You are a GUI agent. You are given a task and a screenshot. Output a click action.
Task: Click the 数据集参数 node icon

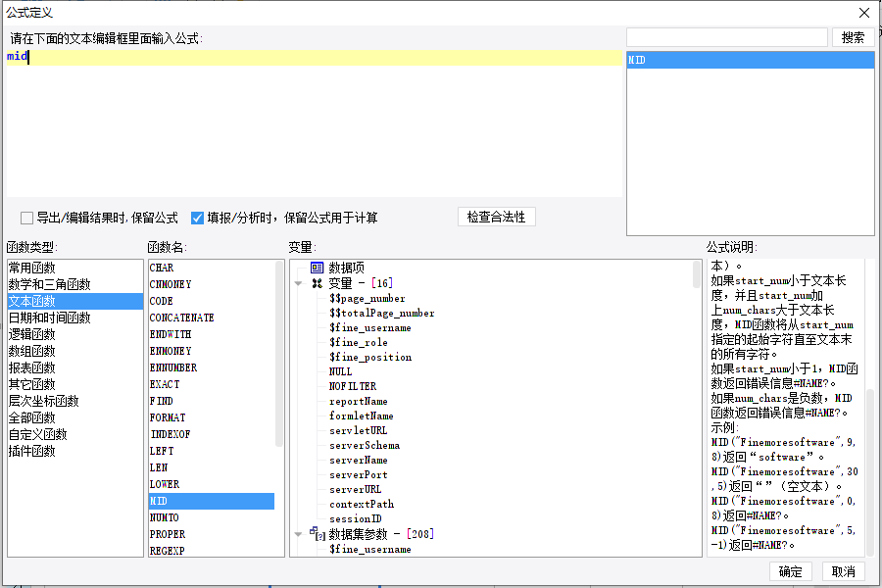click(x=318, y=533)
